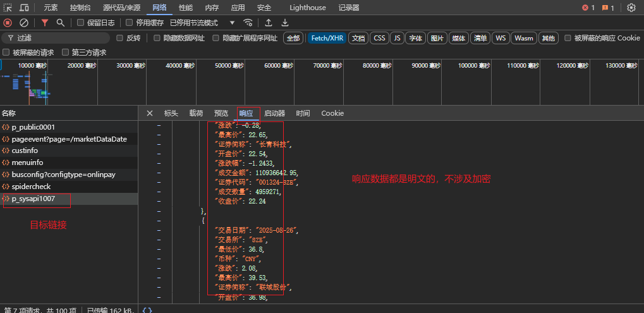This screenshot has width=644, height=313.
Task: Filter requests by 全部
Action: pos(293,38)
